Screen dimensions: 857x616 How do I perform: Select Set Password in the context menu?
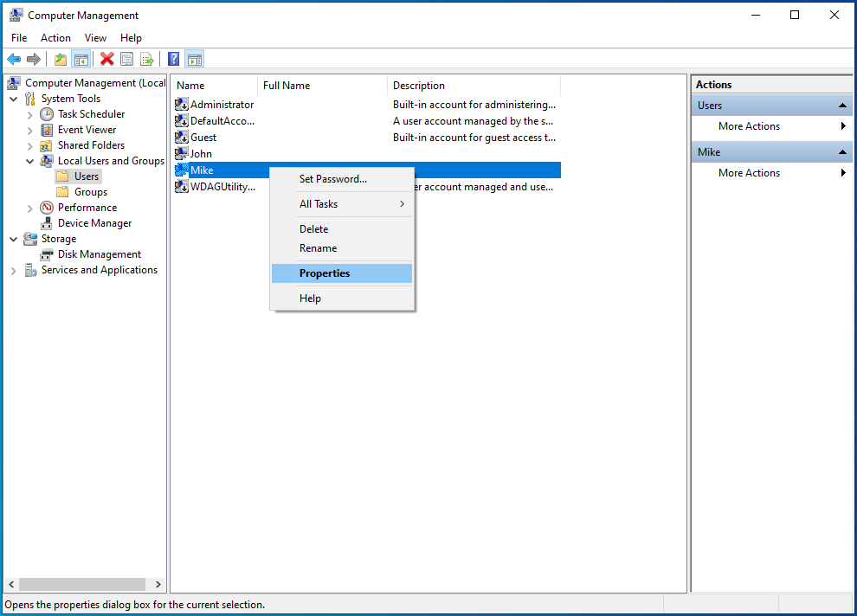(x=333, y=179)
